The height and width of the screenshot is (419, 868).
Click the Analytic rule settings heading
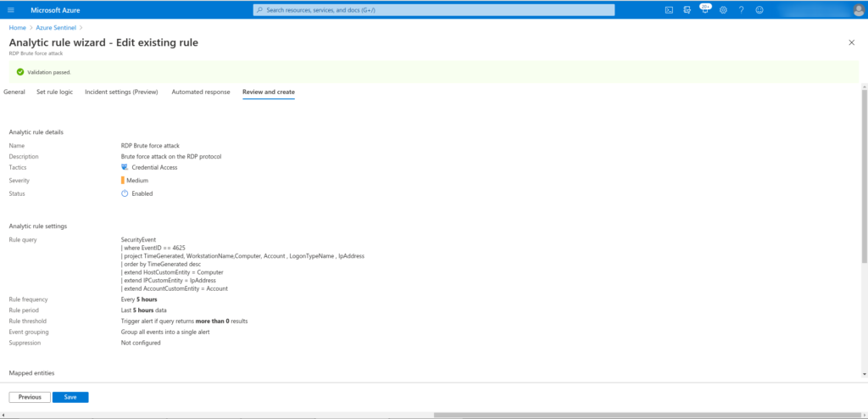37,226
